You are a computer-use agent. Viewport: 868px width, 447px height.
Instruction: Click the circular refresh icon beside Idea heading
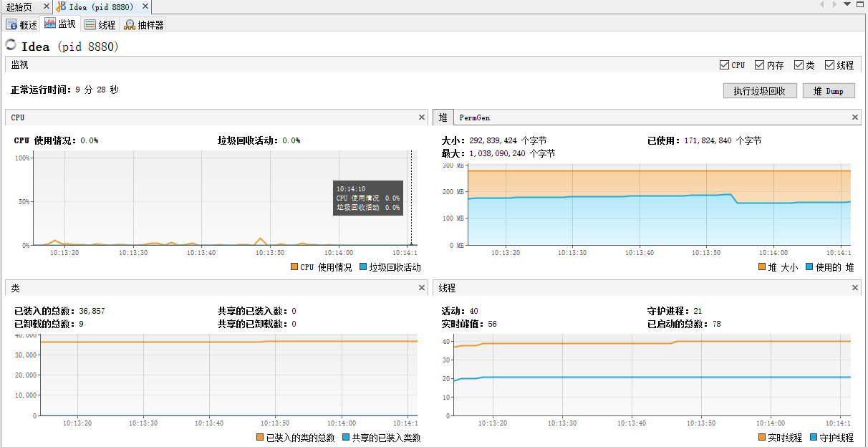(x=10, y=44)
